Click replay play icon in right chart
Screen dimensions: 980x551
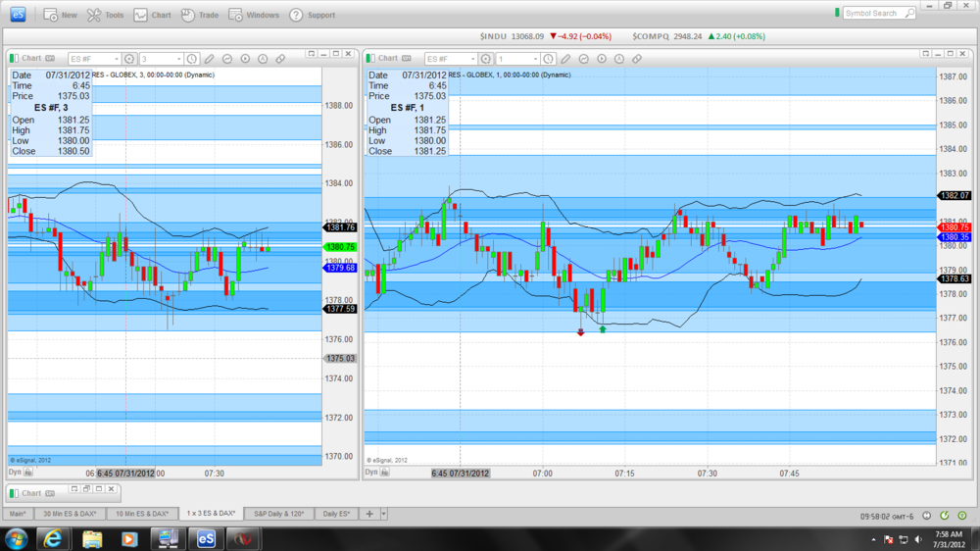coord(602,59)
